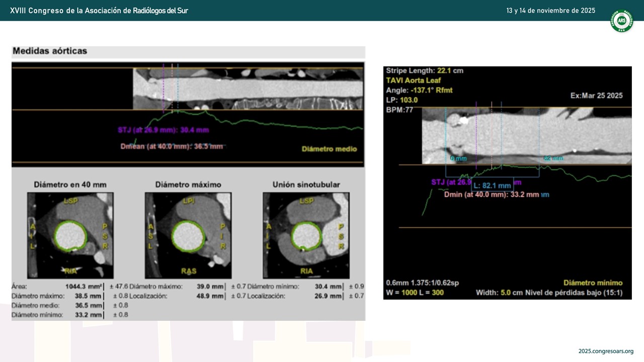
Task: Click the date '13 y 14 de noviembre de 2025'
Action: click(551, 11)
